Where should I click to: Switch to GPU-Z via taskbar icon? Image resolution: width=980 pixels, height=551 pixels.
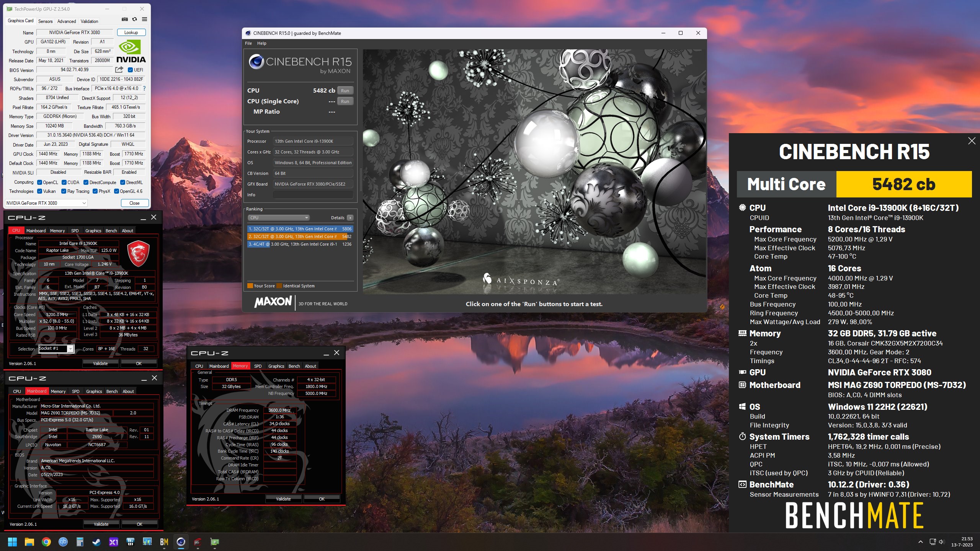[215, 542]
